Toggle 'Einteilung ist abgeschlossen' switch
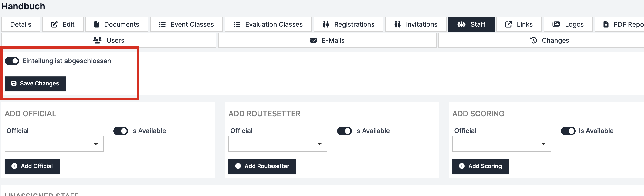644x196 pixels. tap(12, 61)
